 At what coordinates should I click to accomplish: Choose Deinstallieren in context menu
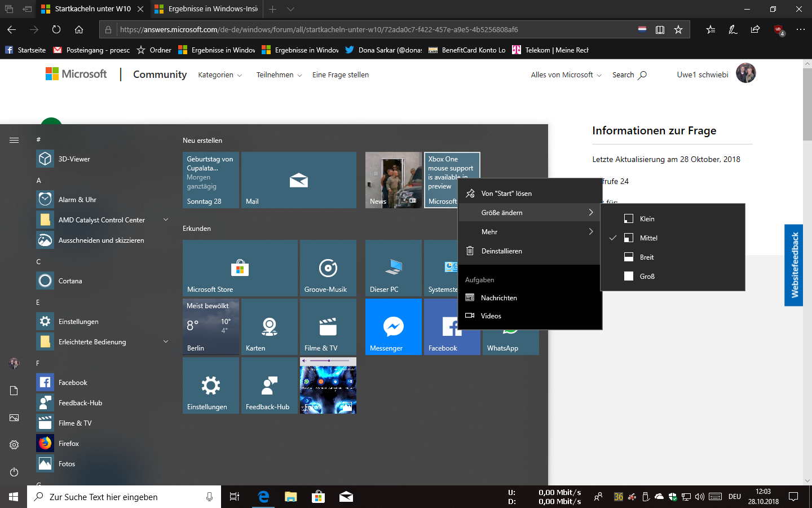[x=530, y=251]
